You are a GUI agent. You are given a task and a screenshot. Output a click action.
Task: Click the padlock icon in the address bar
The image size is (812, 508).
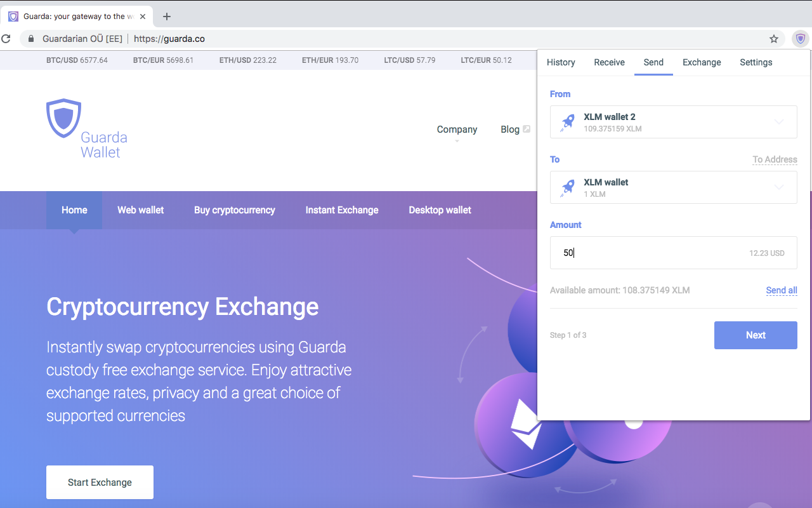(30, 38)
